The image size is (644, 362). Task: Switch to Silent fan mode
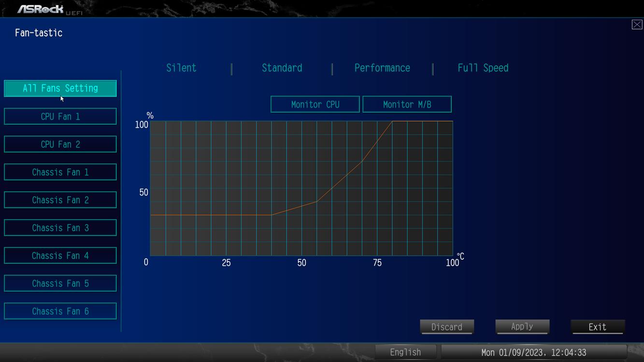click(181, 68)
